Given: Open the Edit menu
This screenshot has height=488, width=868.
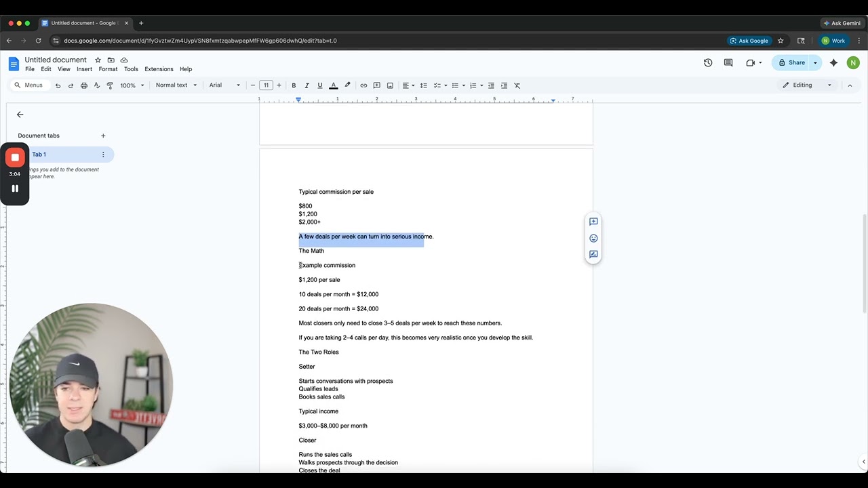Looking at the screenshot, I should (x=46, y=69).
